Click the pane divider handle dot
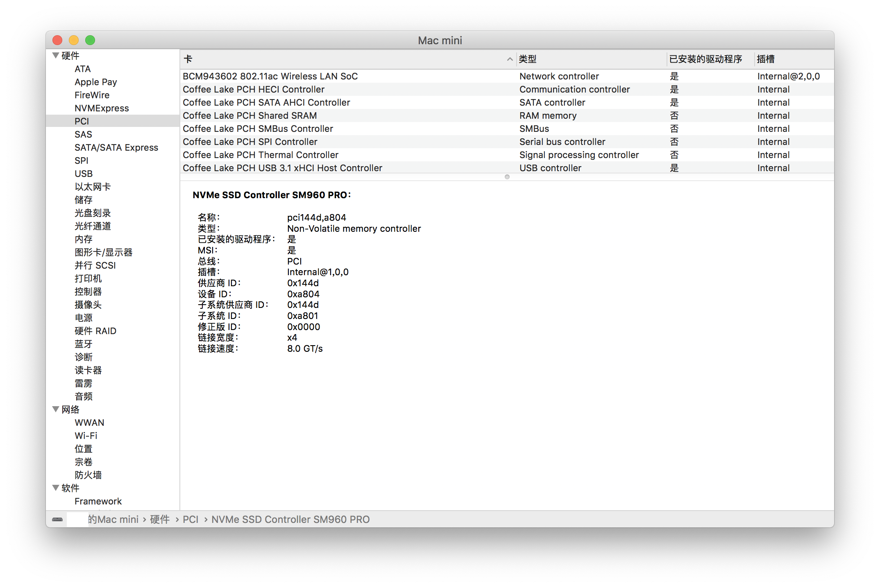 [507, 177]
